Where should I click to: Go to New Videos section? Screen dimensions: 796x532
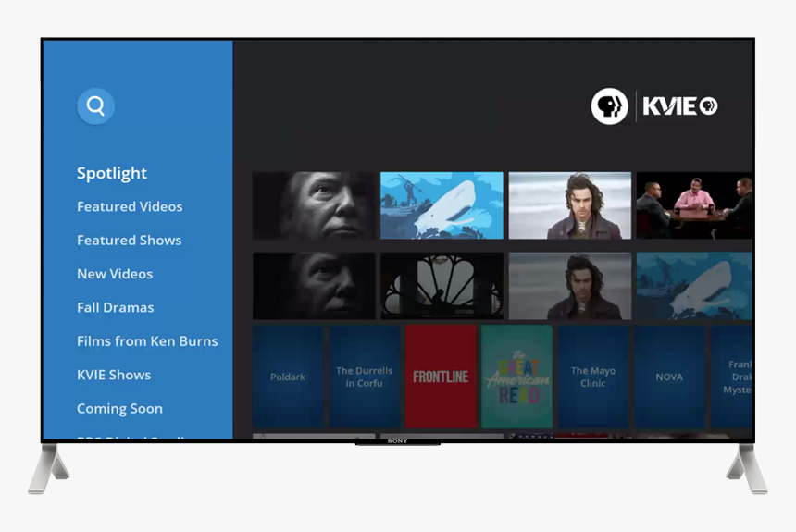(115, 274)
